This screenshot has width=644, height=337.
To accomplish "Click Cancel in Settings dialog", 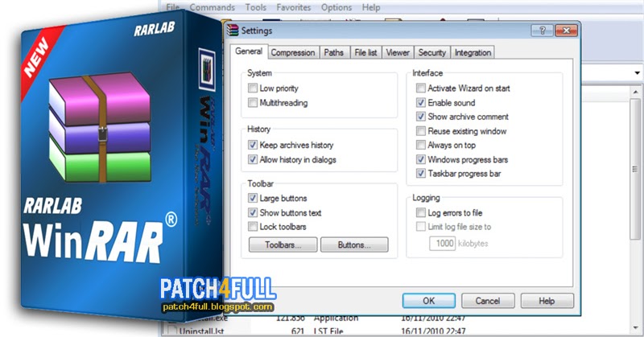I will point(488,301).
